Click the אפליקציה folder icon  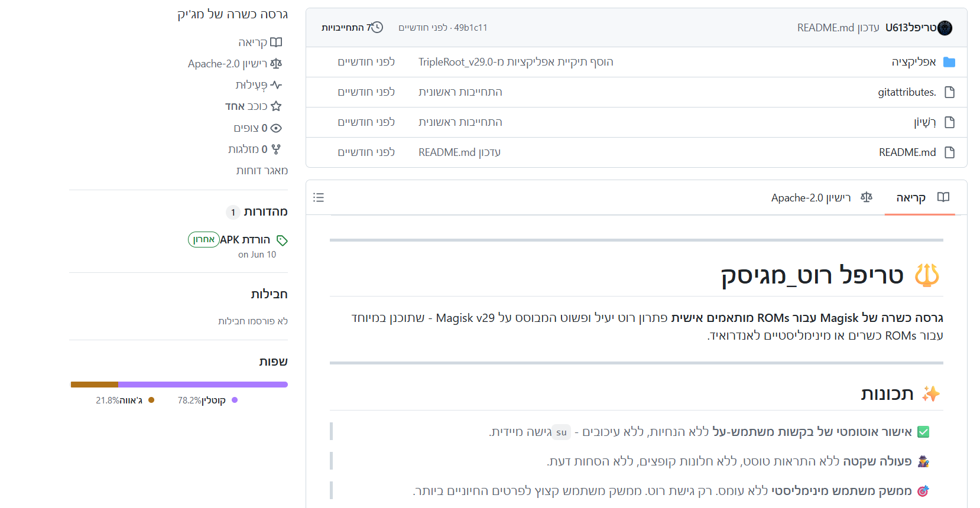(949, 62)
